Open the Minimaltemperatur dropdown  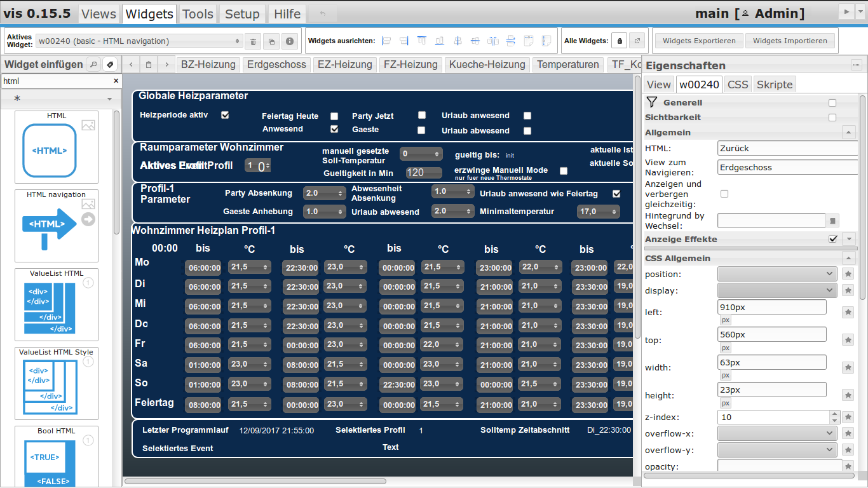tap(599, 212)
